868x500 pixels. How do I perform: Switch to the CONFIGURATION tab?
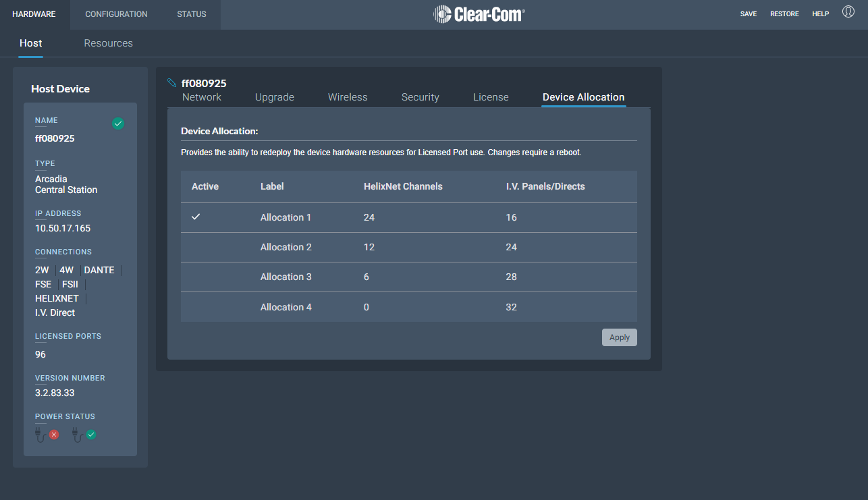click(115, 13)
